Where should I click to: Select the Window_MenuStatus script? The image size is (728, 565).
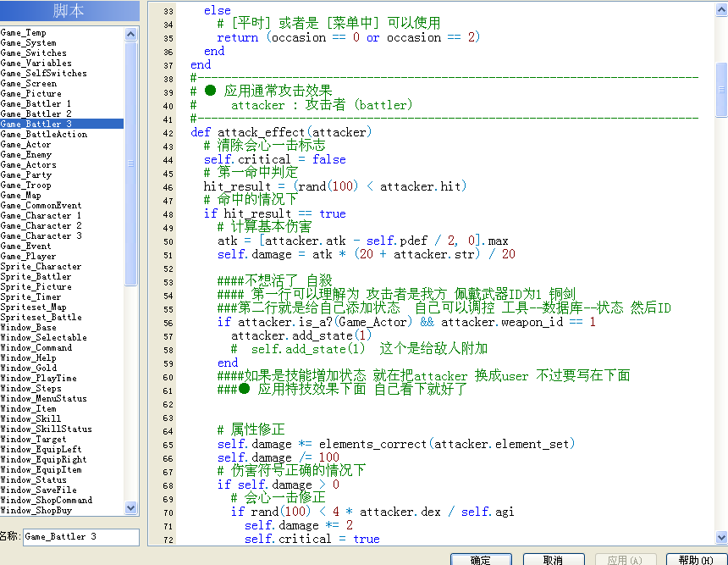pos(44,399)
